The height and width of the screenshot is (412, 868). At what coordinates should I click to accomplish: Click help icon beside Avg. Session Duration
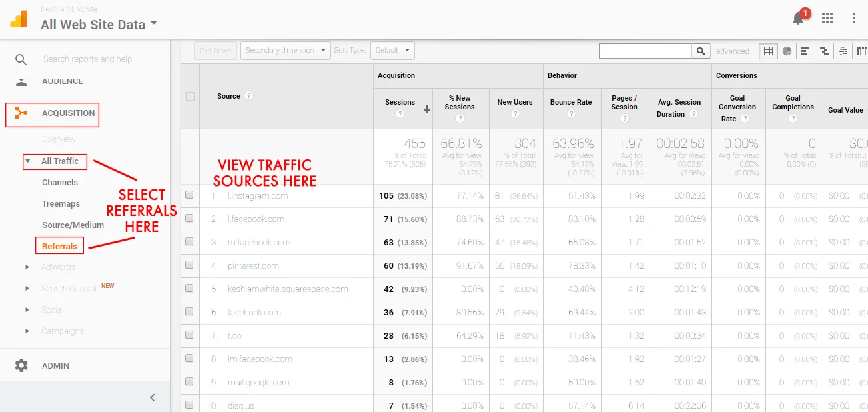pyautogui.click(x=694, y=114)
